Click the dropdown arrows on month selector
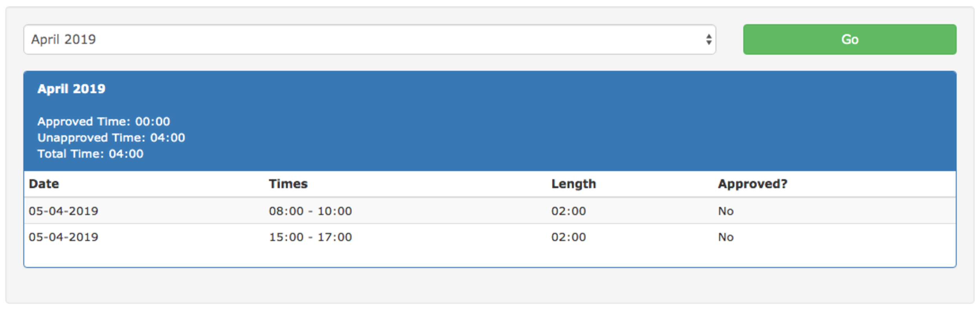This screenshot has width=980, height=310. pyautogui.click(x=709, y=40)
